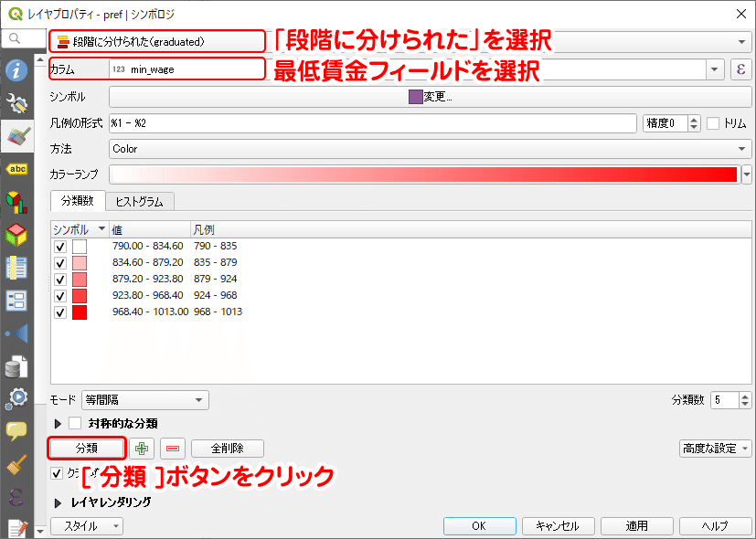The width and height of the screenshot is (756, 539).
Task: Open the color ramp dropdown arrow
Action: coord(747,174)
